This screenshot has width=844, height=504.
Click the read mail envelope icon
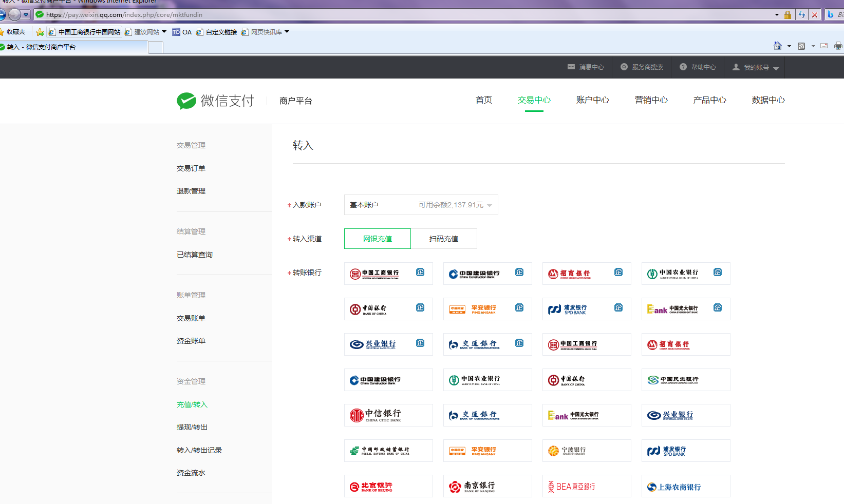(x=824, y=46)
